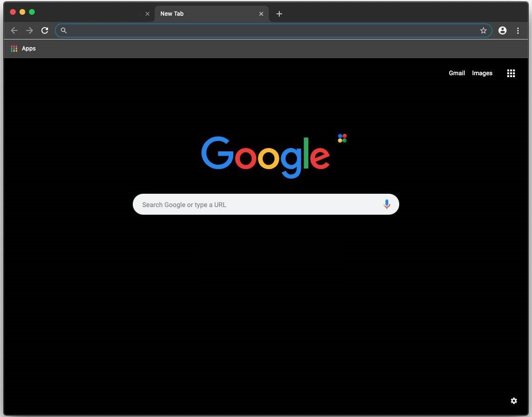Open the Images link
Screen dimensions: 532x417
pyautogui.click(x=482, y=73)
